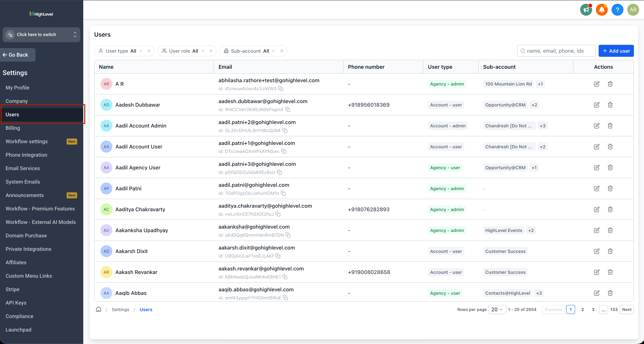Expand Aaqib Abbas's +3 sub-accounts
Viewport: 644px width, 344px height.
[x=539, y=293]
